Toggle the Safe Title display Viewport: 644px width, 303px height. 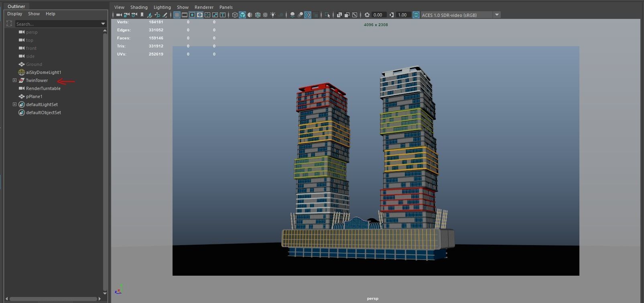(223, 15)
